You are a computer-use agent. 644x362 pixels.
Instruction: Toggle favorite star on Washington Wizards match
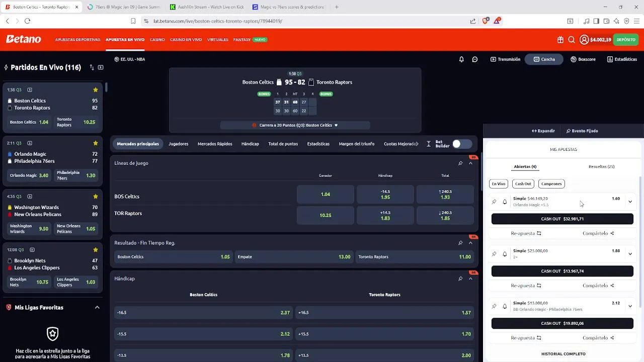[96, 197]
